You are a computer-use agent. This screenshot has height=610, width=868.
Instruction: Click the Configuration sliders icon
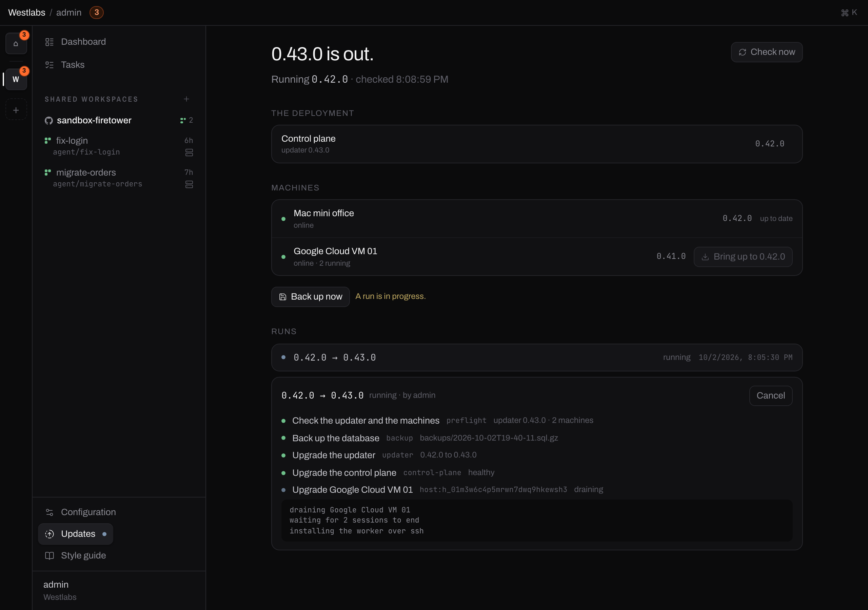click(50, 512)
